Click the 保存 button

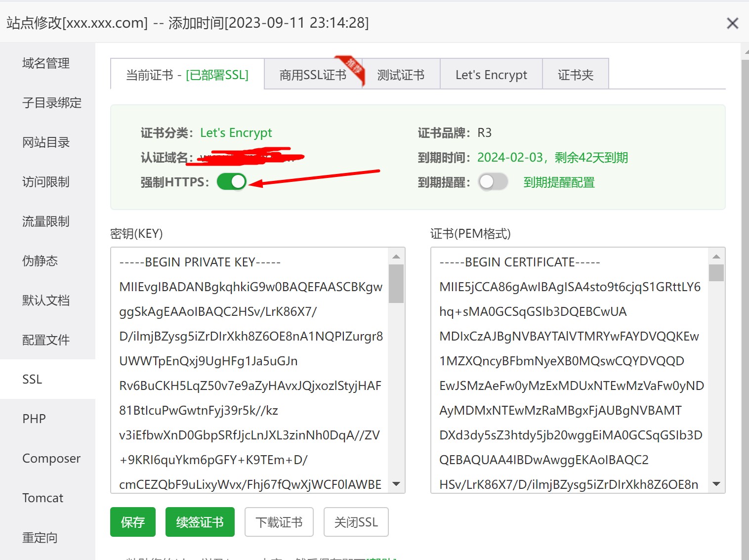click(133, 522)
